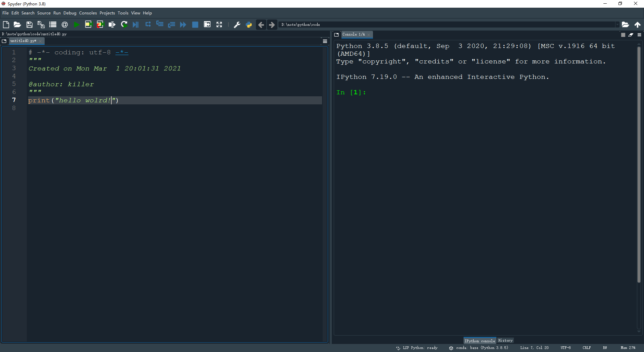Interrupt the kernel with the console stop square
The image size is (644, 352).
click(x=623, y=35)
